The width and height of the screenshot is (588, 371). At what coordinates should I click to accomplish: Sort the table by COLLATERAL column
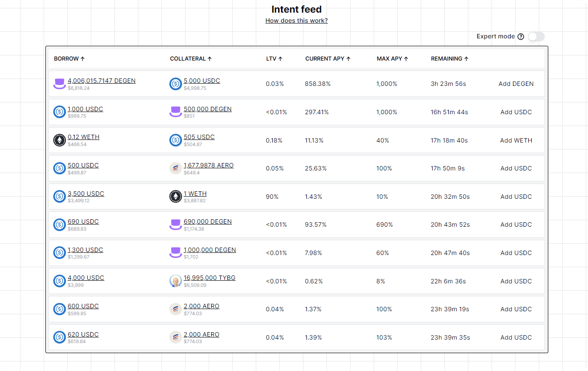pos(191,58)
